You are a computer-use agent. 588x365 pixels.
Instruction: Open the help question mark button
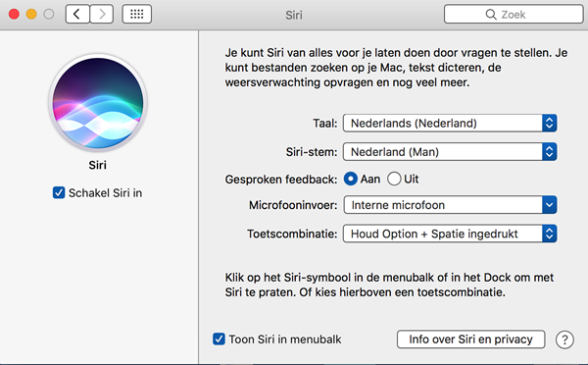pos(564,339)
